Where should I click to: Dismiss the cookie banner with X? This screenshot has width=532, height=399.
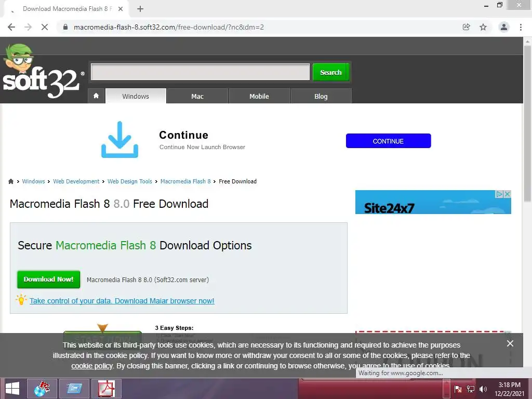510,343
